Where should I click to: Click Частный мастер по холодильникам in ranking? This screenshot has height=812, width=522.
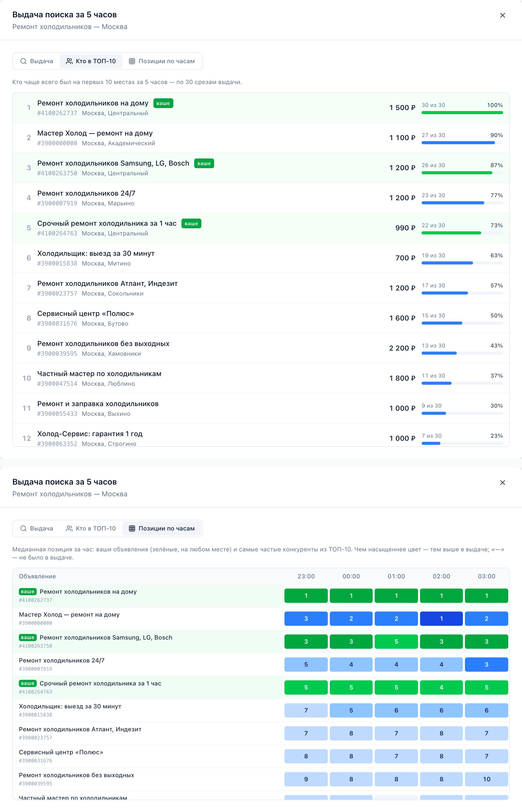pos(261,378)
